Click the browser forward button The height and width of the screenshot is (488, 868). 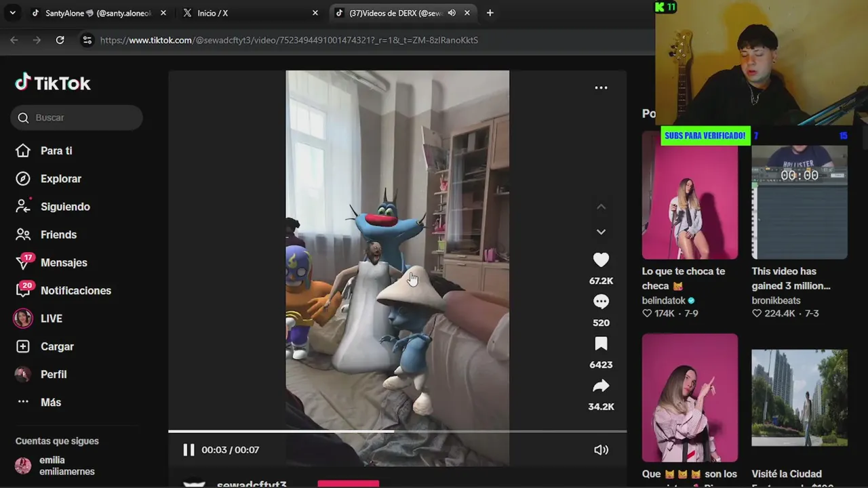37,40
